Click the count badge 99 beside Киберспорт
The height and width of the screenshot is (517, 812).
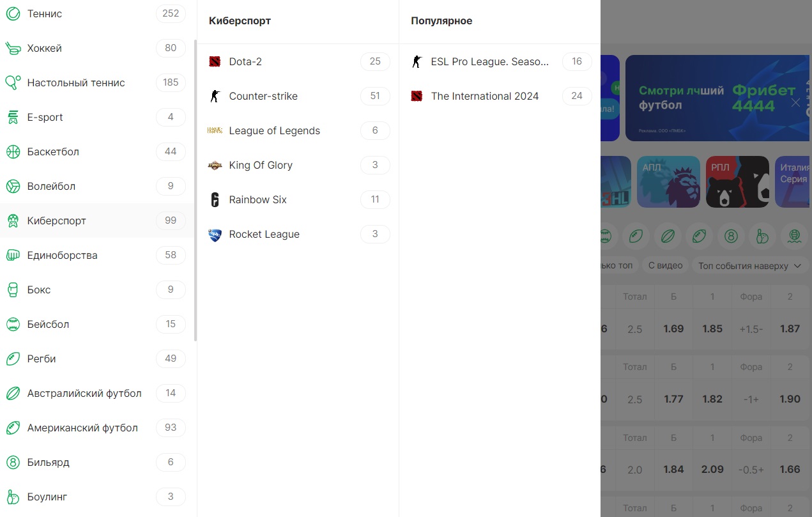(x=171, y=220)
